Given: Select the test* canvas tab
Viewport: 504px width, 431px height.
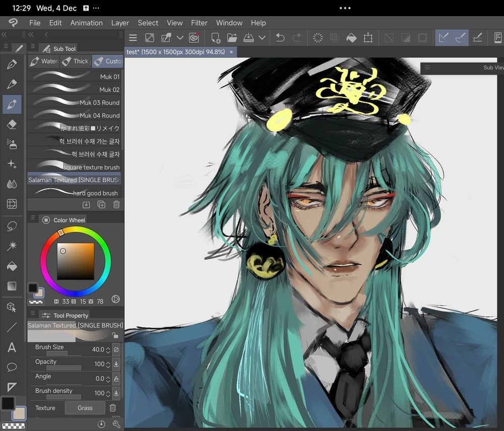Looking at the screenshot, I should pyautogui.click(x=180, y=52).
